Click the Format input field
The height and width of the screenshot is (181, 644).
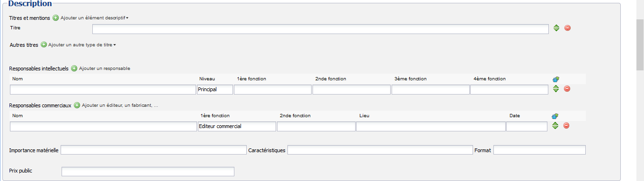[539, 150]
